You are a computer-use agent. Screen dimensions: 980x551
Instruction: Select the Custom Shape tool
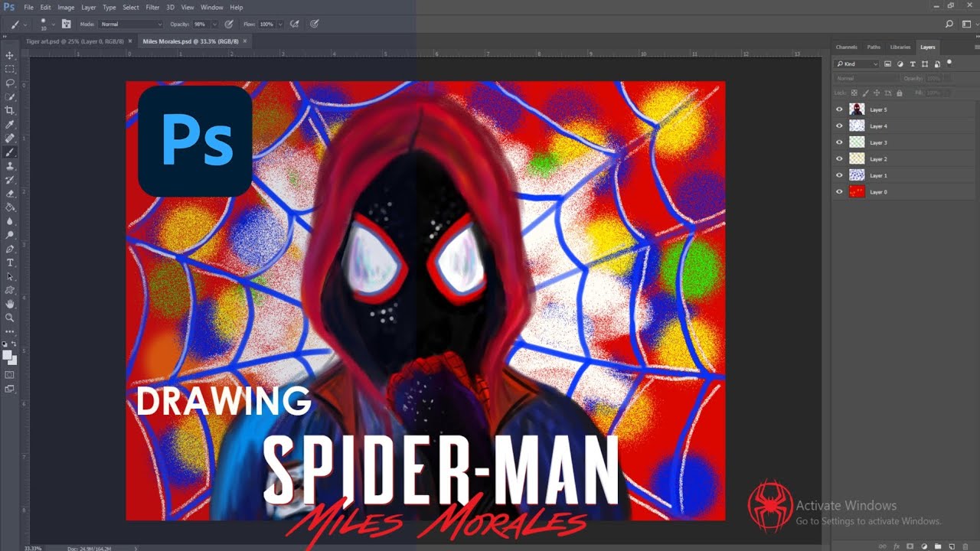click(10, 290)
